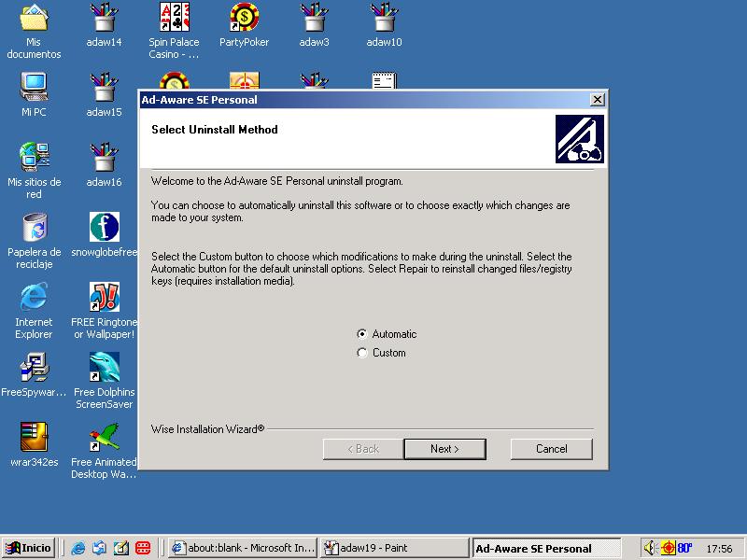Viewport: 747px width, 560px height.
Task: Open Papelera de reciclaje
Action: pyautogui.click(x=34, y=241)
